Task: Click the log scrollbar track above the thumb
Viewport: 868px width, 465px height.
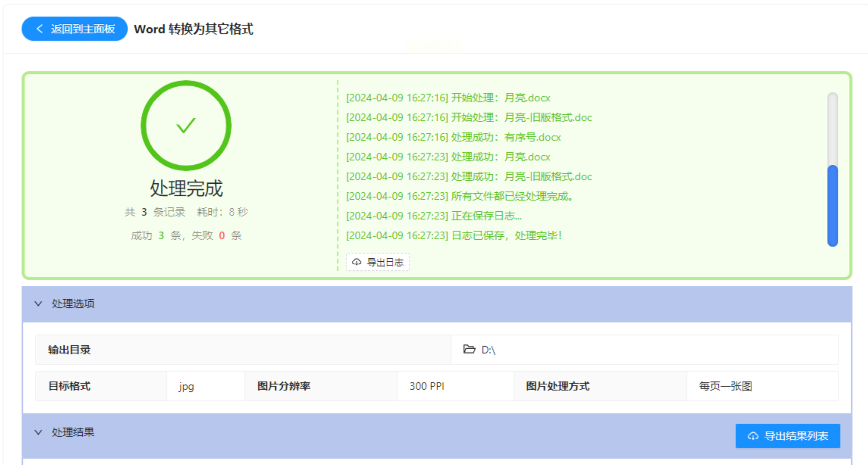Action: pyautogui.click(x=832, y=129)
